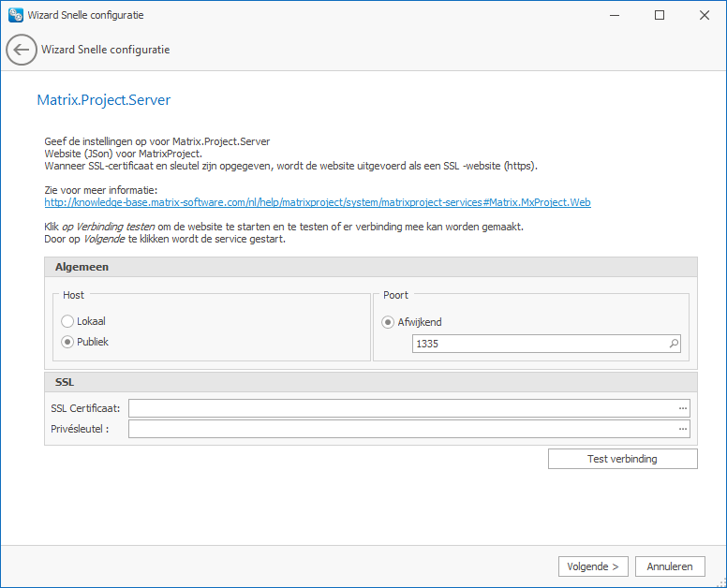Select the Publiek host option
Screen dimensions: 727x588
67,342
